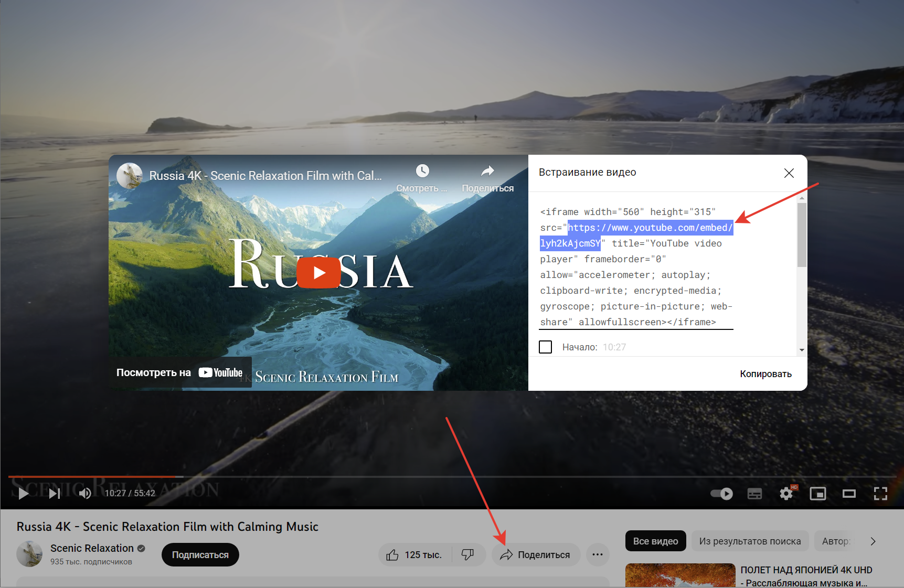Expand chips with the right chevron

(873, 541)
